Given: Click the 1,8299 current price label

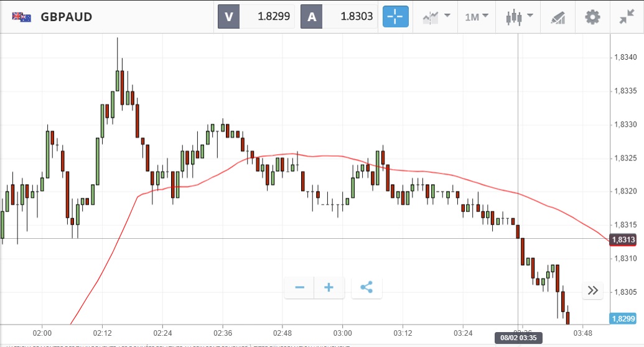Looking at the screenshot, I should pos(623,318).
